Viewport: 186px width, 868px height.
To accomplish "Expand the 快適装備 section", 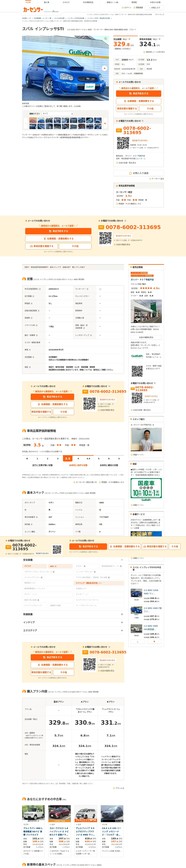I will coord(122,614).
